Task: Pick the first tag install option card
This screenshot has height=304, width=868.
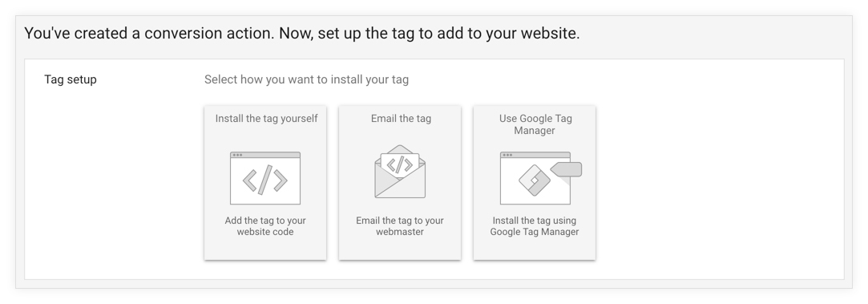Action: click(265, 183)
